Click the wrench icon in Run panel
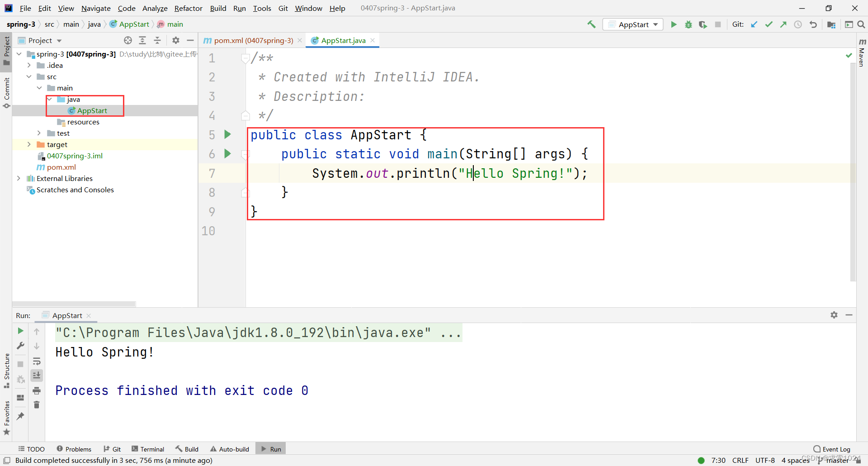Screen dimensions: 868x466 tap(20, 346)
